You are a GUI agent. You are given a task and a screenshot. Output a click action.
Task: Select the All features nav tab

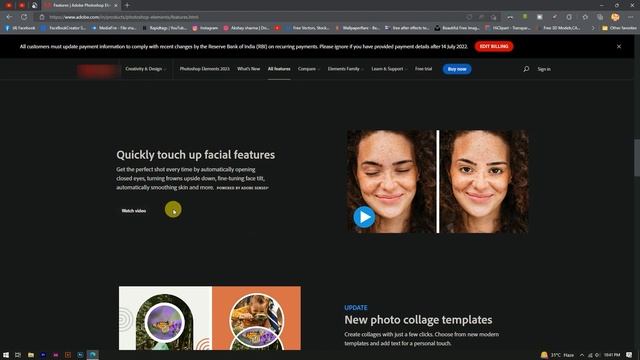[x=279, y=69]
